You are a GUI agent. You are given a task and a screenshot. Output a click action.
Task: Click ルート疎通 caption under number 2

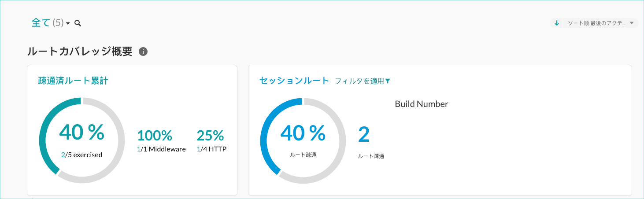pos(371,156)
